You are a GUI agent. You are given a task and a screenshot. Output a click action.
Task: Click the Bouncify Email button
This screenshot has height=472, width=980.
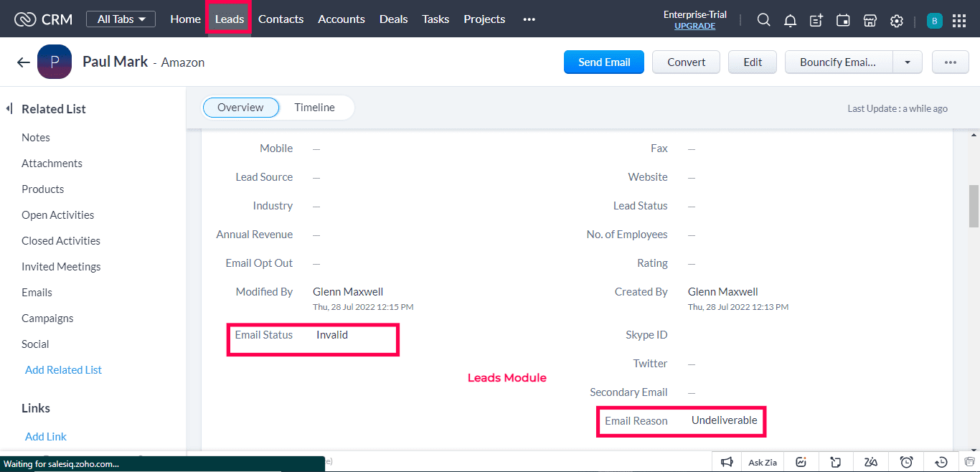click(839, 62)
